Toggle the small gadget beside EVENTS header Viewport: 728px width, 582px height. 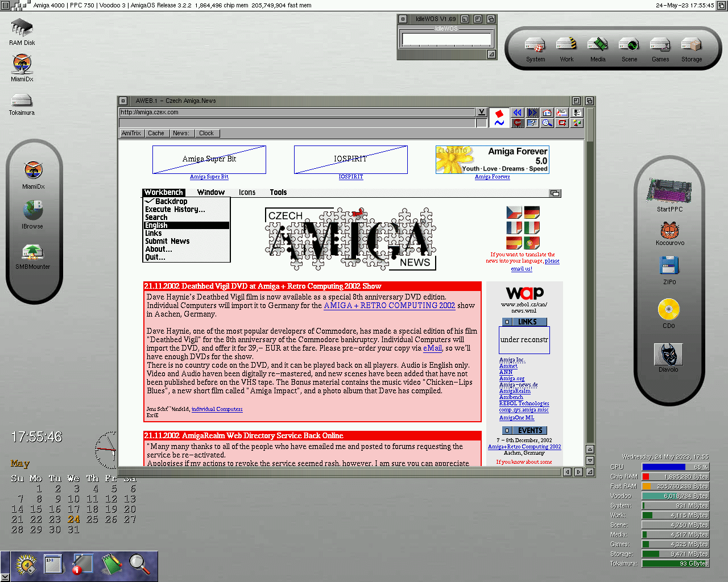507,431
